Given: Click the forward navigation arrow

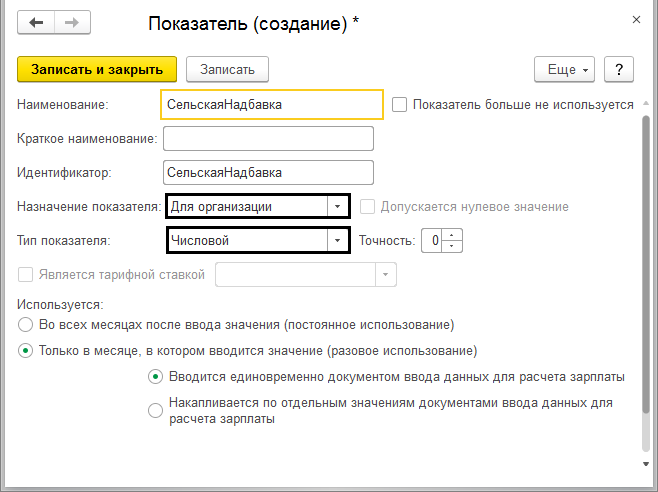Looking at the screenshot, I should pyautogui.click(x=72, y=22).
